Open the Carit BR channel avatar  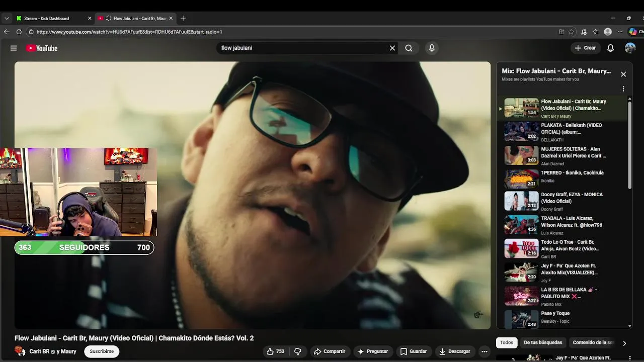tap(19, 351)
